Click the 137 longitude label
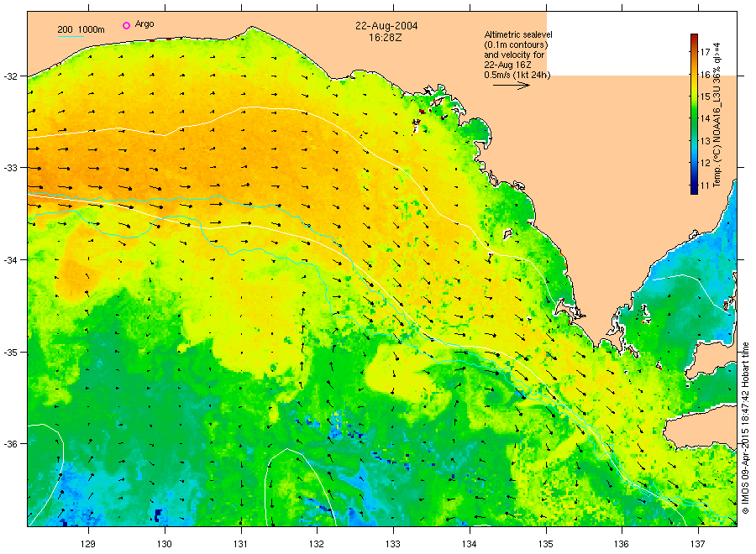 click(698, 545)
